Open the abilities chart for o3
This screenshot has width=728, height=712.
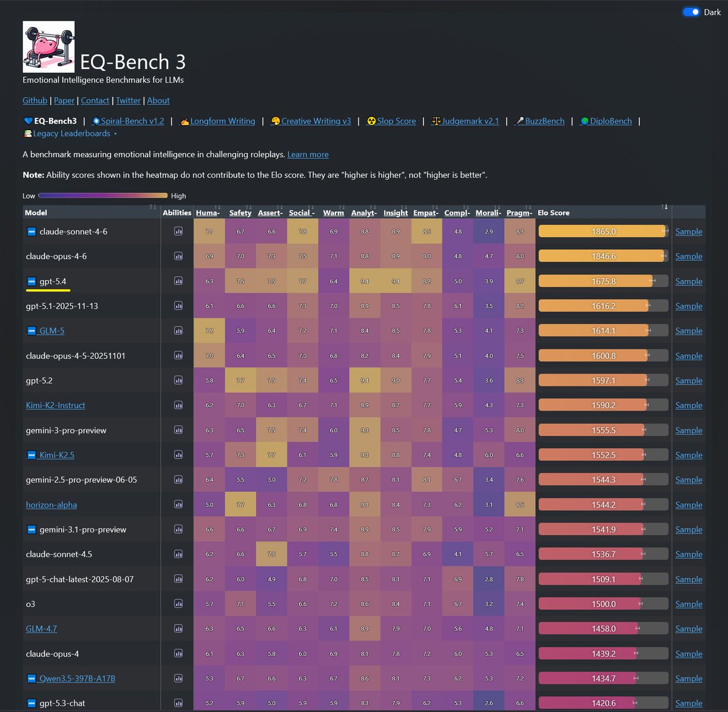(x=177, y=603)
